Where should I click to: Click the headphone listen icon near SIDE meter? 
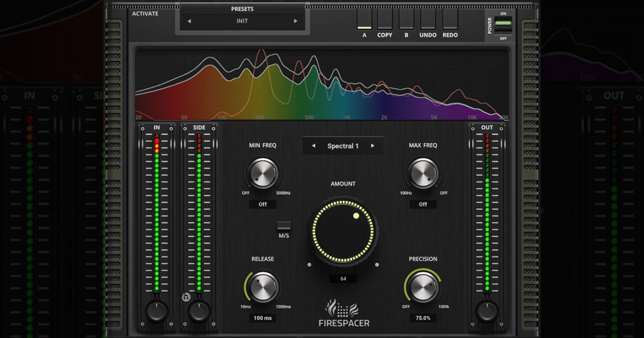pyautogui.click(x=186, y=296)
